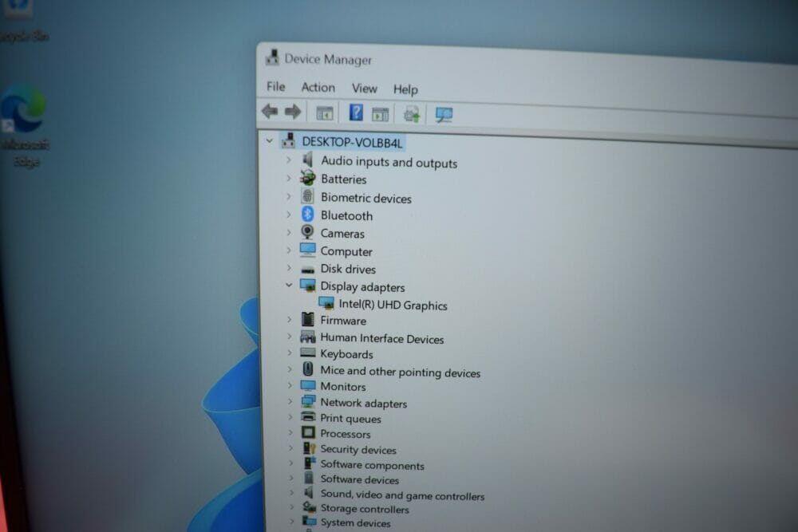Screen dimensions: 798x532
Task: Expand the Bluetooth chevron
Action: tap(289, 215)
